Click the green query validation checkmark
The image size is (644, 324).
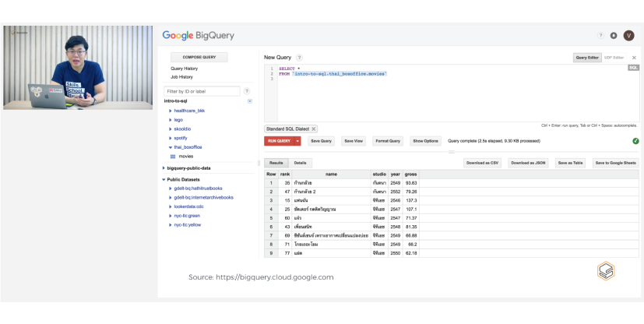[x=635, y=141]
